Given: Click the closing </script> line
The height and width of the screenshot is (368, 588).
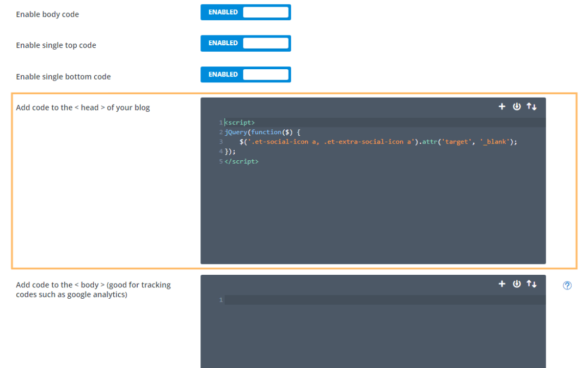Looking at the screenshot, I should (242, 161).
